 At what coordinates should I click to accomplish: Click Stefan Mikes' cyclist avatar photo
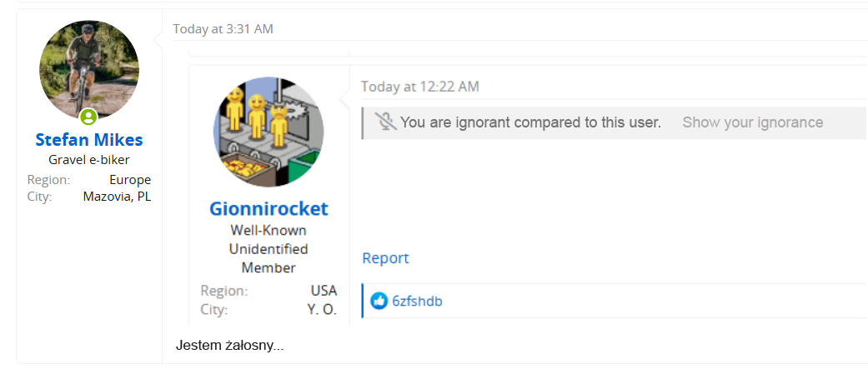click(89, 68)
